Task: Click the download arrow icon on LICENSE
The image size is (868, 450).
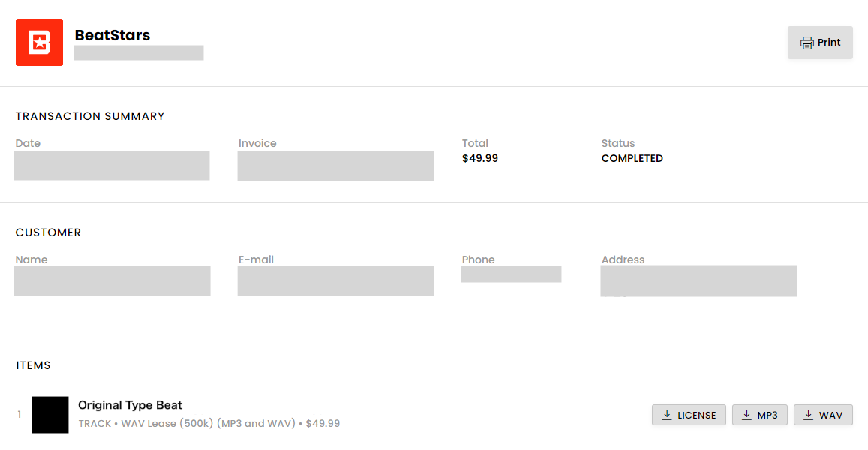Action: click(x=667, y=415)
